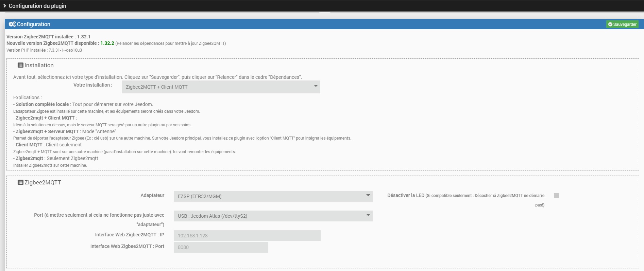Click the Explications : label
The image size is (644, 271).
28,97
